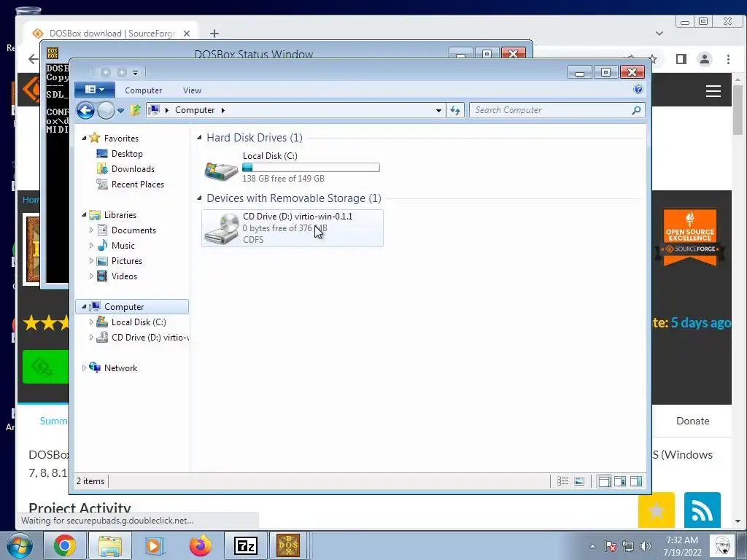Image resolution: width=747 pixels, height=560 pixels.
Task: Bookmark page with Chrome star icon
Action: pyautogui.click(x=653, y=60)
